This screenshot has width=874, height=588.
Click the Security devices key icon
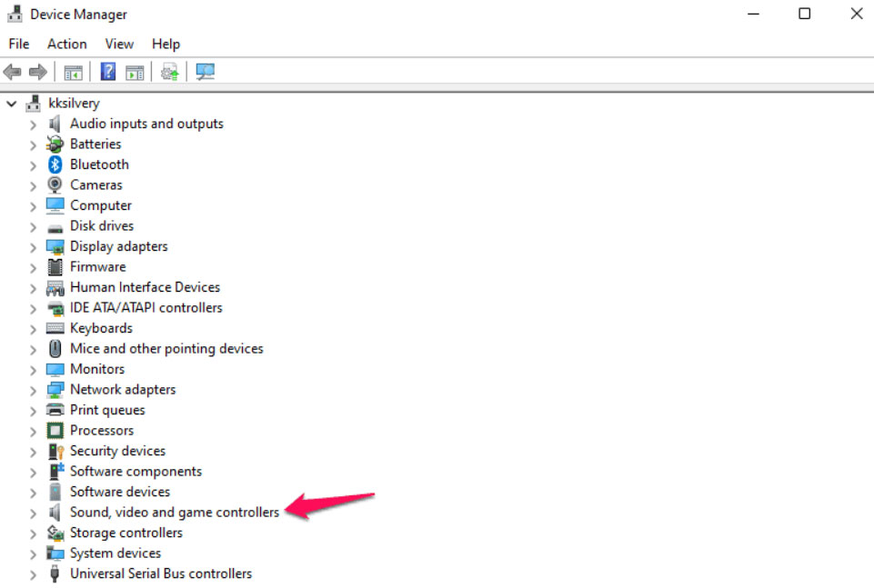click(x=55, y=451)
